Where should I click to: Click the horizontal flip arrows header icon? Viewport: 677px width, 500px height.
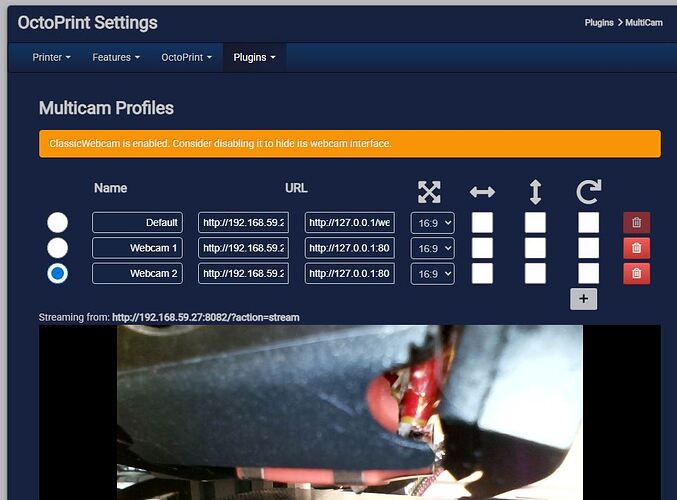tap(482, 191)
